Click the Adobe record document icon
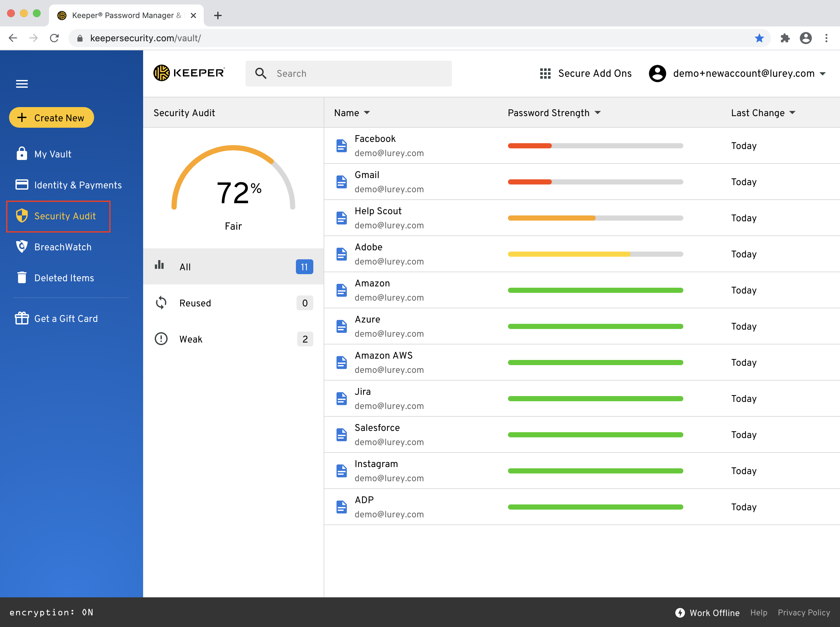Image resolution: width=840 pixels, height=627 pixels. (341, 254)
